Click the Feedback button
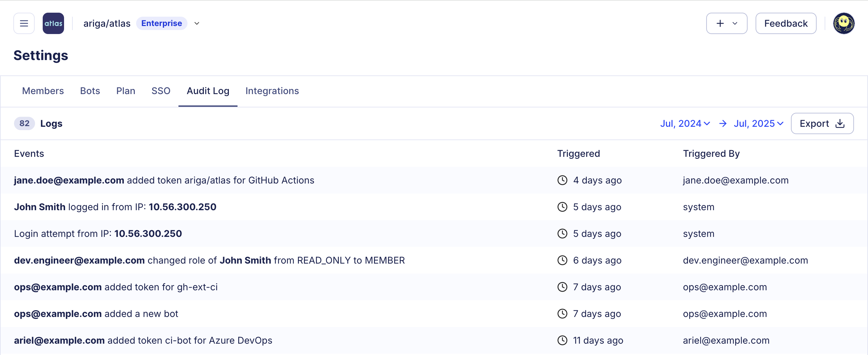868x355 pixels. pyautogui.click(x=786, y=23)
